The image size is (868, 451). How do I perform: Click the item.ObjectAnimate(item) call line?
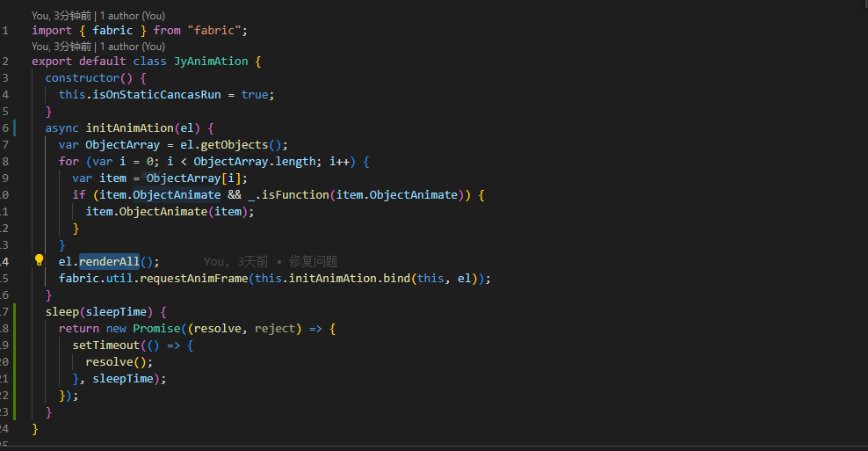click(170, 212)
